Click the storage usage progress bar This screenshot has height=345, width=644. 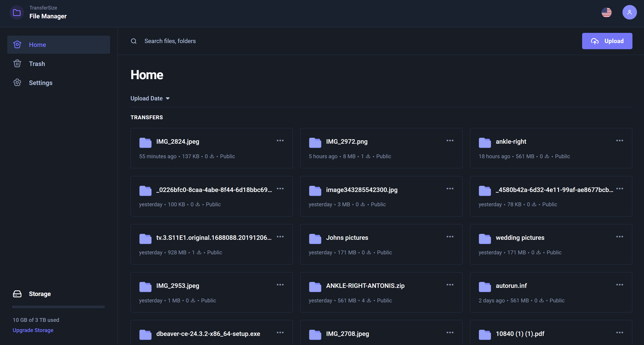[58, 307]
